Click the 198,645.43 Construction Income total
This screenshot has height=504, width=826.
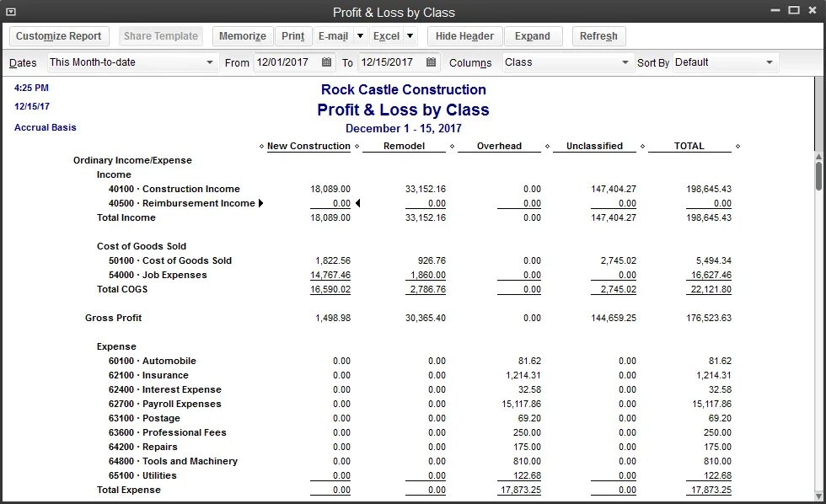tap(709, 189)
